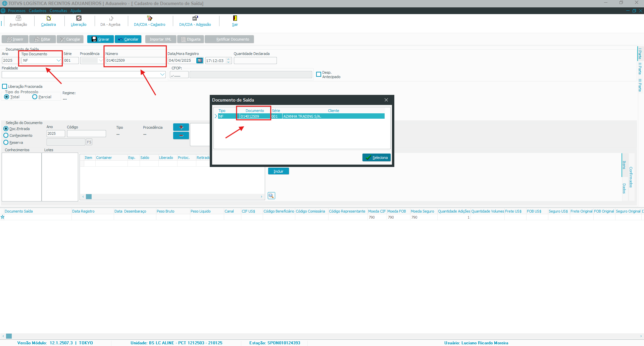The height and width of the screenshot is (346, 644).
Task: Open the Consultas menu
Action: [58, 11]
